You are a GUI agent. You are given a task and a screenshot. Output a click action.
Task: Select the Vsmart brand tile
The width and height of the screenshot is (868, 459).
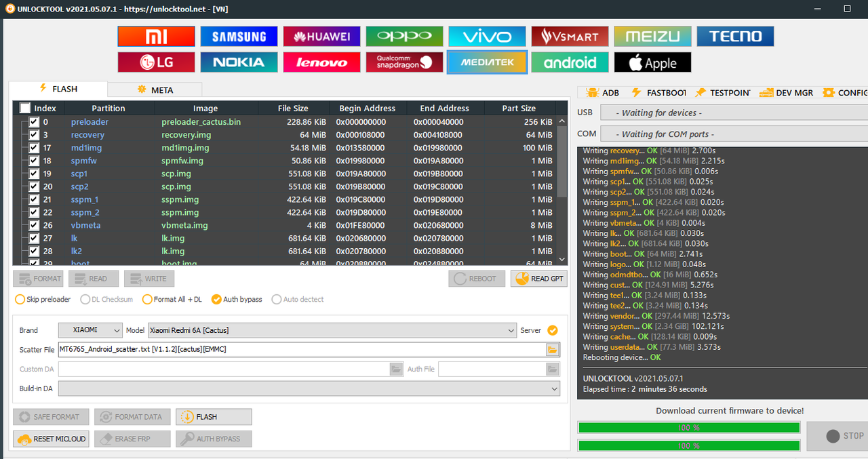[x=570, y=36]
